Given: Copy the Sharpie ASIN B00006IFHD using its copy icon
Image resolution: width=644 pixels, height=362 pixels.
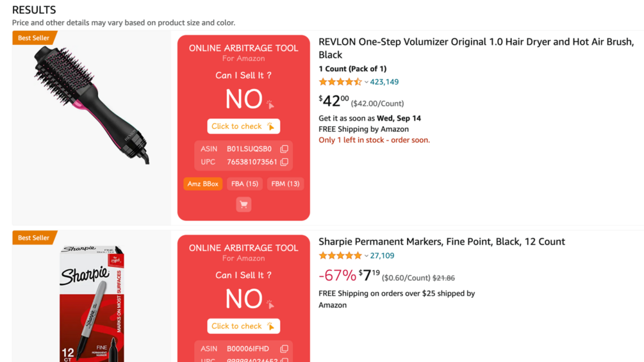Looking at the screenshot, I should (x=285, y=349).
